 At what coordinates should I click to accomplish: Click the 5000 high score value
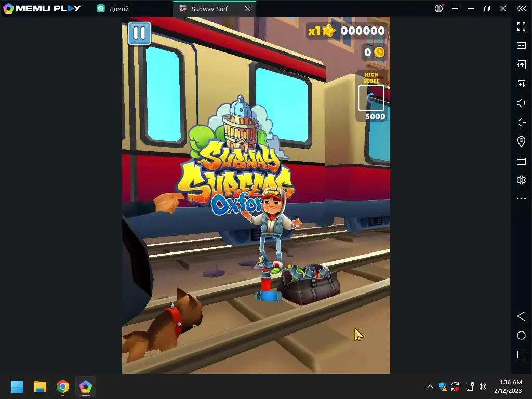pos(375,116)
